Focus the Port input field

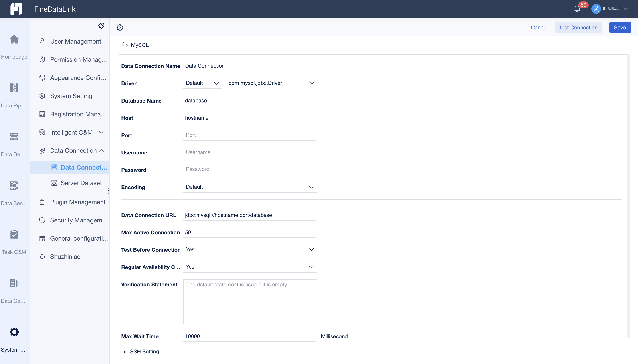[x=250, y=135]
